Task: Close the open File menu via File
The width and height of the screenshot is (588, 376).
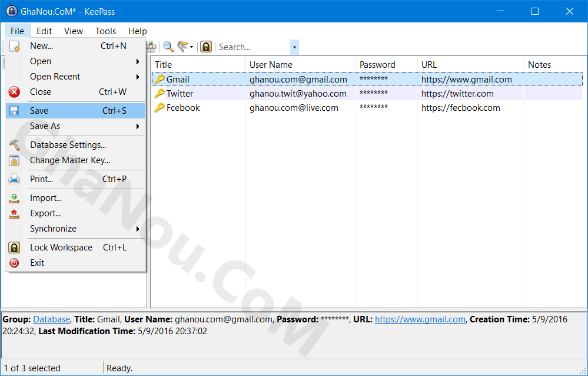Action: (x=17, y=31)
